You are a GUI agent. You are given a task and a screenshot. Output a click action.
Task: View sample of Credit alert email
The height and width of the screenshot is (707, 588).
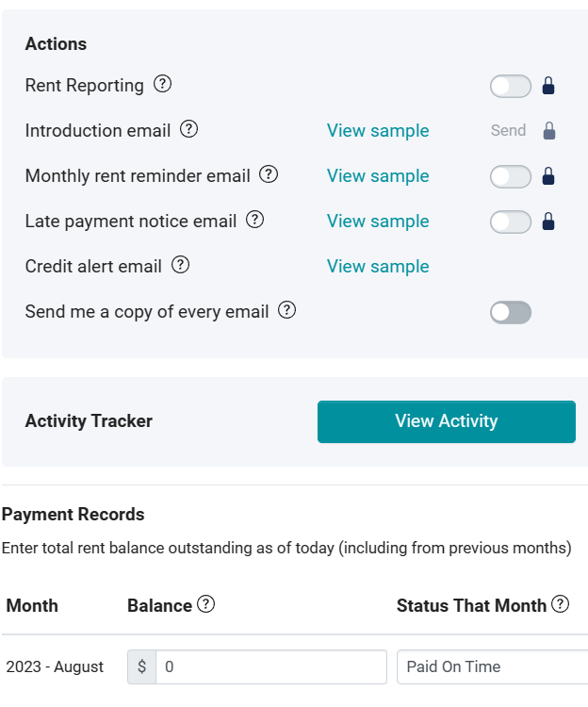click(x=378, y=267)
